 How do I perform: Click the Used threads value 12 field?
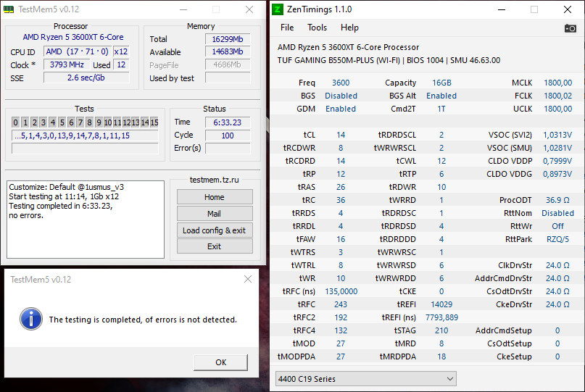point(121,64)
